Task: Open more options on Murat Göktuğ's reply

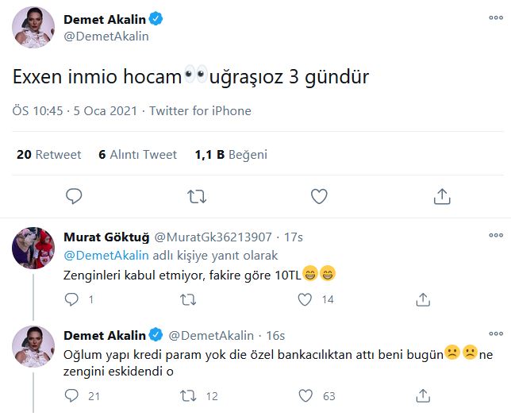Action: click(495, 236)
